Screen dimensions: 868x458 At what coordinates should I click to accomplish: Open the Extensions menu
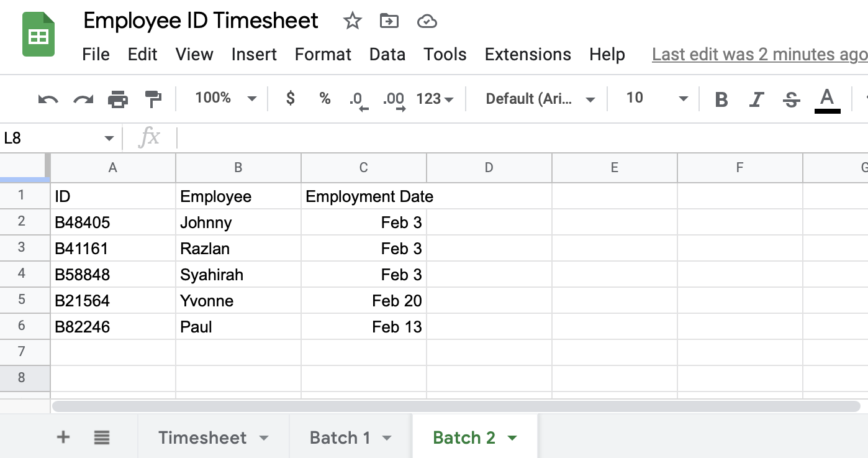528,55
